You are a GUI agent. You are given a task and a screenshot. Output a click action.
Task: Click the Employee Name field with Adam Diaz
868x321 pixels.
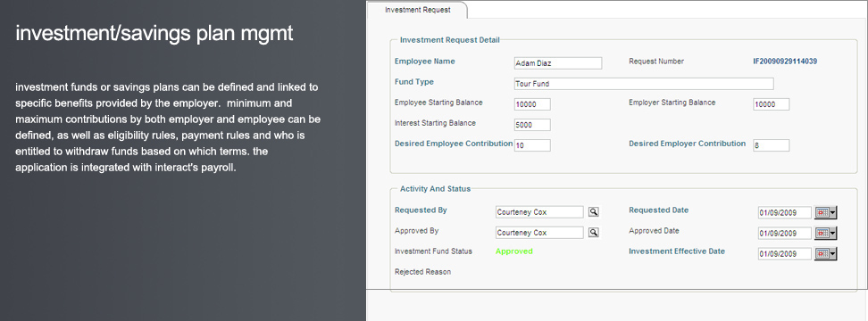(x=558, y=63)
